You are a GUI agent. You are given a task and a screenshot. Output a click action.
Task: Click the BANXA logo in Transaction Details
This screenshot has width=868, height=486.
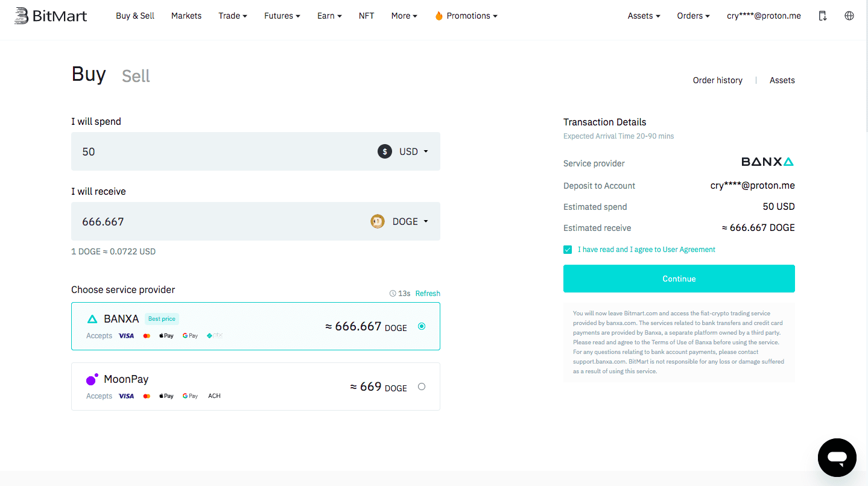click(767, 162)
